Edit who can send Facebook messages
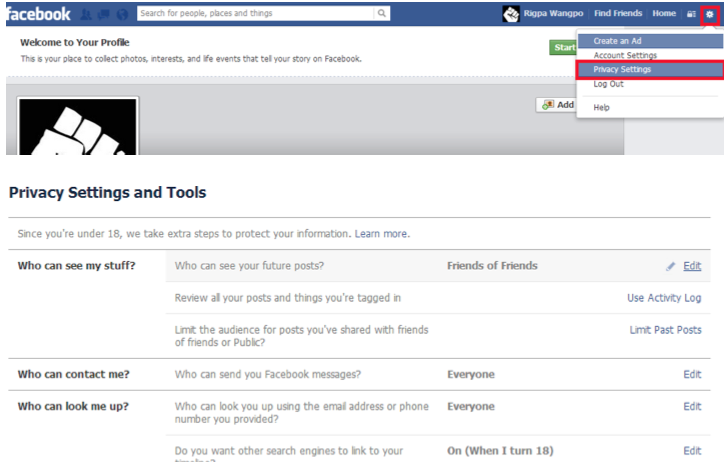This screenshot has width=724, height=462. click(692, 374)
